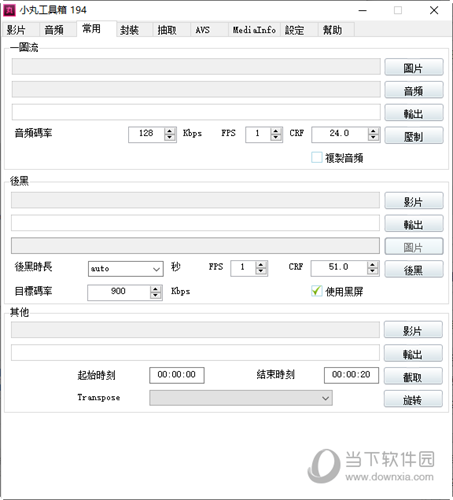The width and height of the screenshot is (453, 500).
Task: Minimize the 小丸工具箱 window
Action: pos(363,10)
